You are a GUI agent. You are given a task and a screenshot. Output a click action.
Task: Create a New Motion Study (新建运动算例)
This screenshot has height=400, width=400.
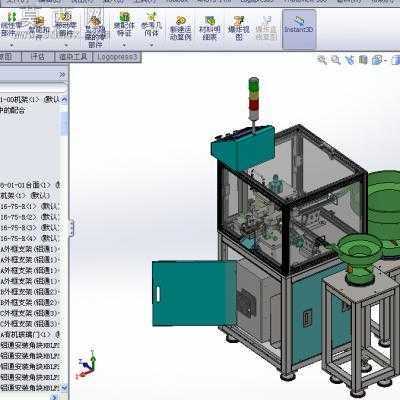tap(180, 28)
